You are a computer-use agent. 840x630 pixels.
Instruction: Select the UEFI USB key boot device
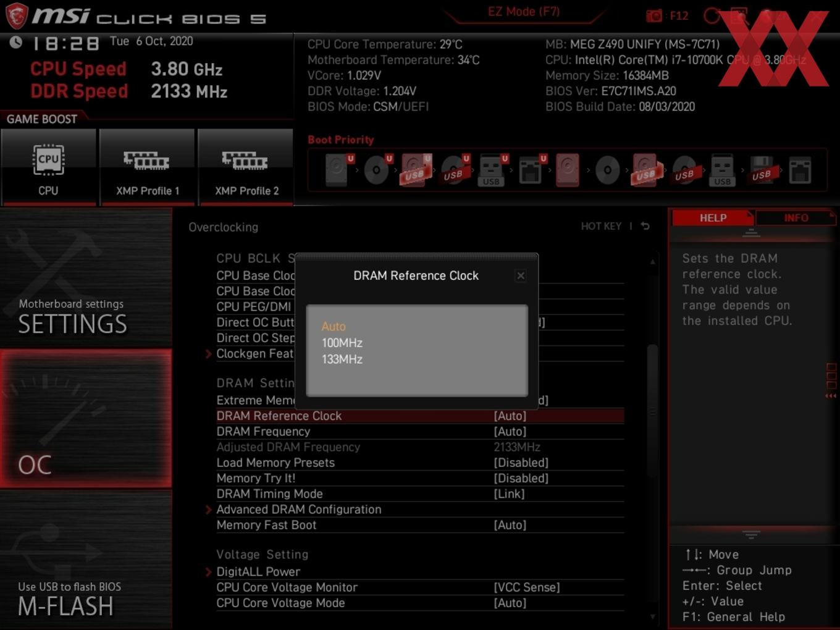(x=492, y=170)
